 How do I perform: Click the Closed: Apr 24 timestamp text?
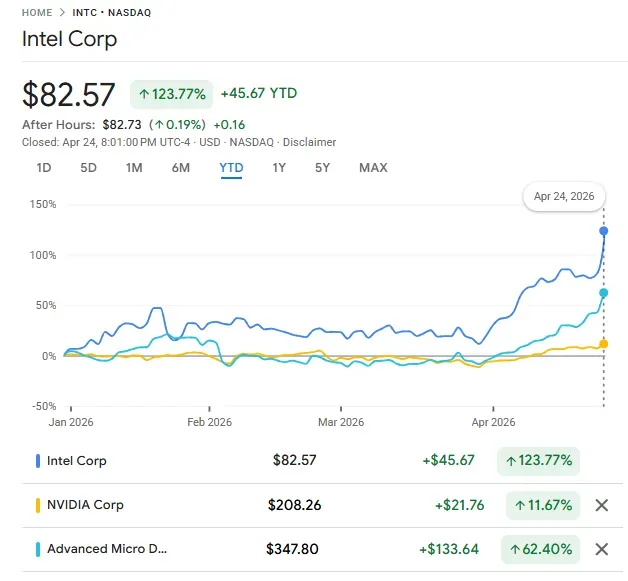coord(106,142)
